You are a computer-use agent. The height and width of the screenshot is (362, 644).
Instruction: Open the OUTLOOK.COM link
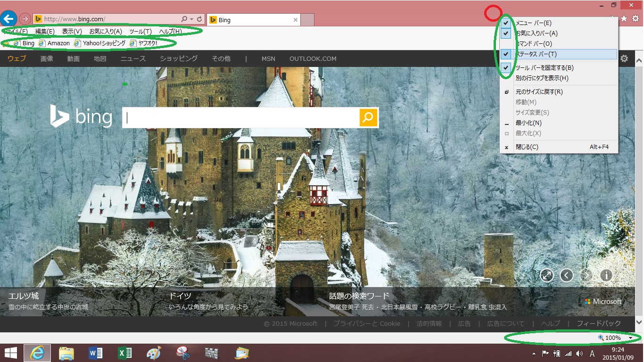click(313, 58)
